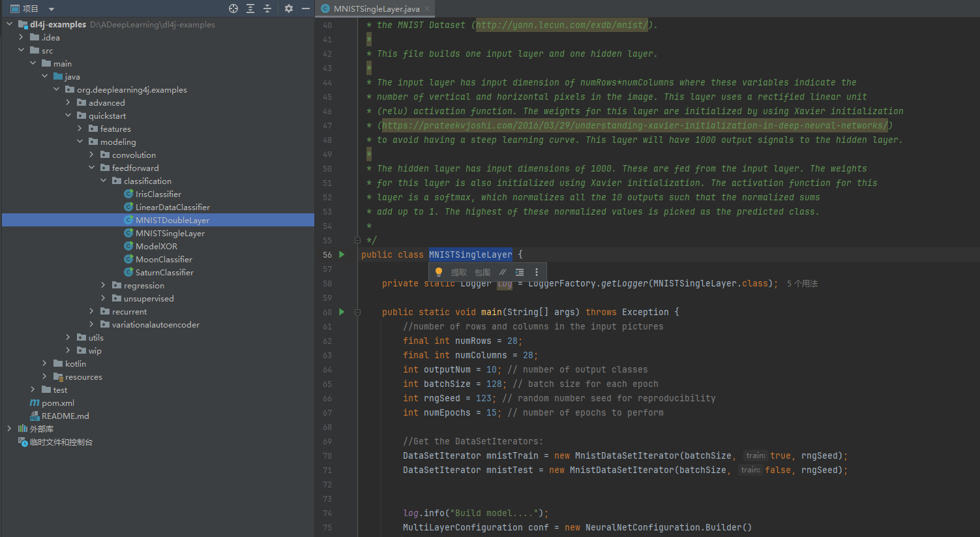The width and height of the screenshot is (980, 537).
Task: Expand the regression folder
Action: pyautogui.click(x=103, y=285)
